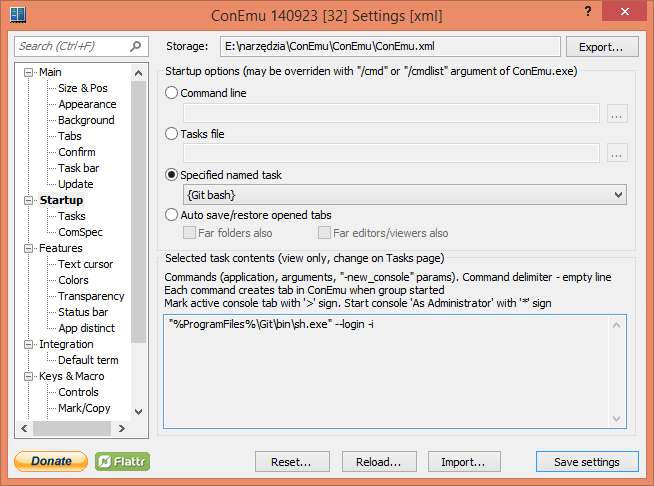Image resolution: width=654 pixels, height=486 pixels.
Task: Click the Export... button
Action: click(601, 47)
